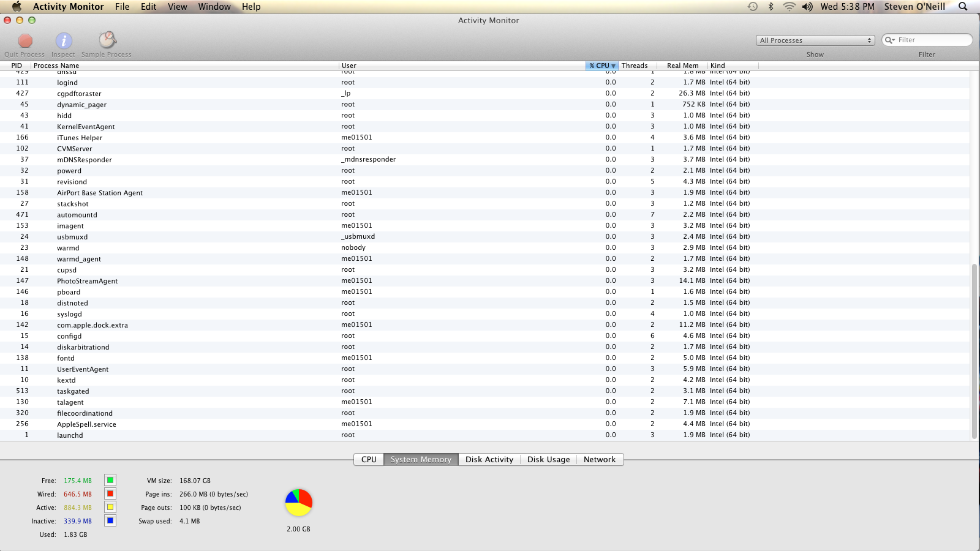Select the warmd_agent process
The width and height of the screenshot is (980, 551).
coord(485,258)
